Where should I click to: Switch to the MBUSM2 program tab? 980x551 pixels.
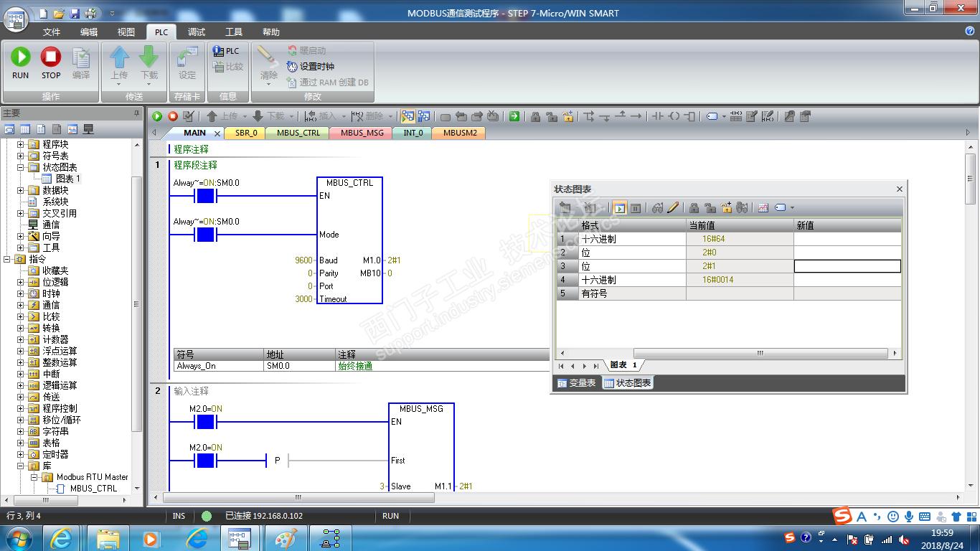460,133
